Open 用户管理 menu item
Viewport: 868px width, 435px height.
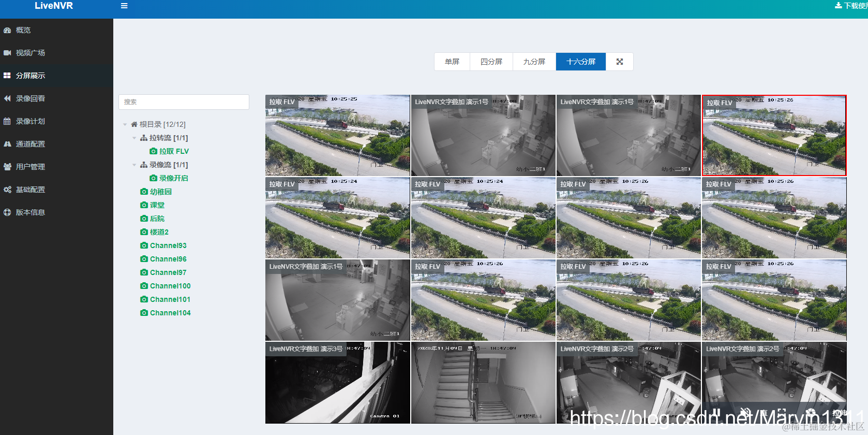(56, 167)
